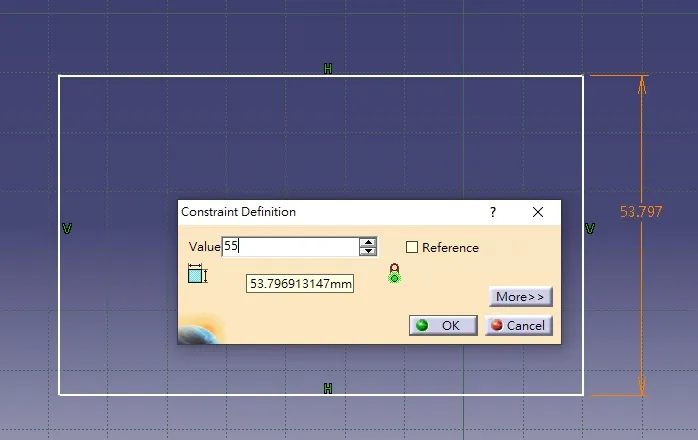The height and width of the screenshot is (440, 698).
Task: Click the right V vertical constraint symbol
Action: pos(590,228)
